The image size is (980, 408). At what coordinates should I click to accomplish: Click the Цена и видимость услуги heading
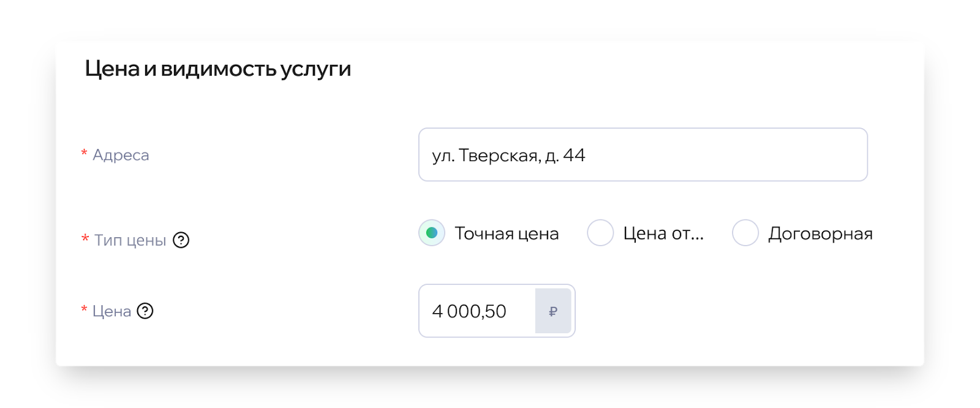pos(218,69)
